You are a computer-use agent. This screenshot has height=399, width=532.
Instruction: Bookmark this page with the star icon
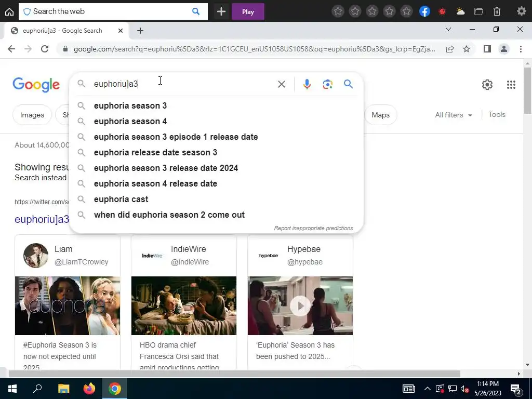(467, 49)
